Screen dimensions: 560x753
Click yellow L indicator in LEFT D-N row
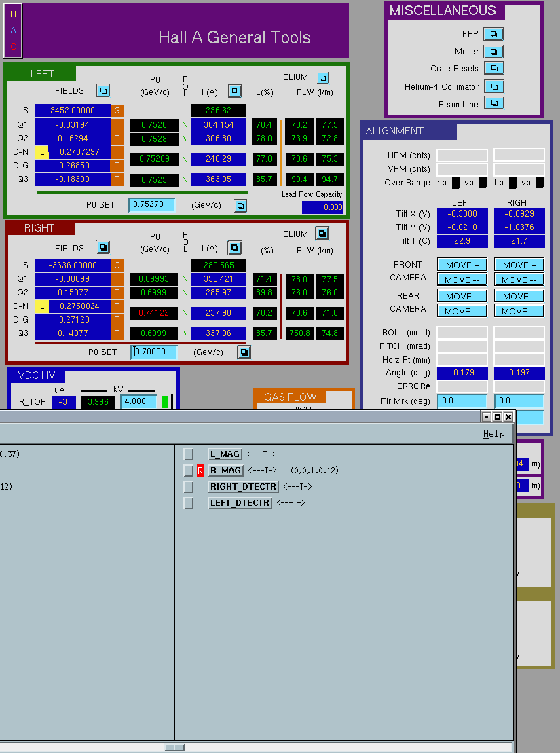pos(42,151)
